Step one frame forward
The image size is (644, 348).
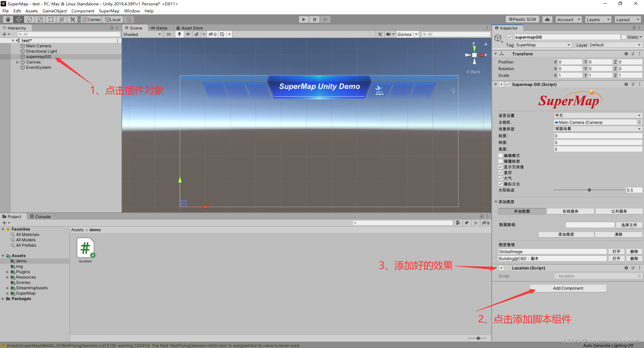[x=325, y=19]
